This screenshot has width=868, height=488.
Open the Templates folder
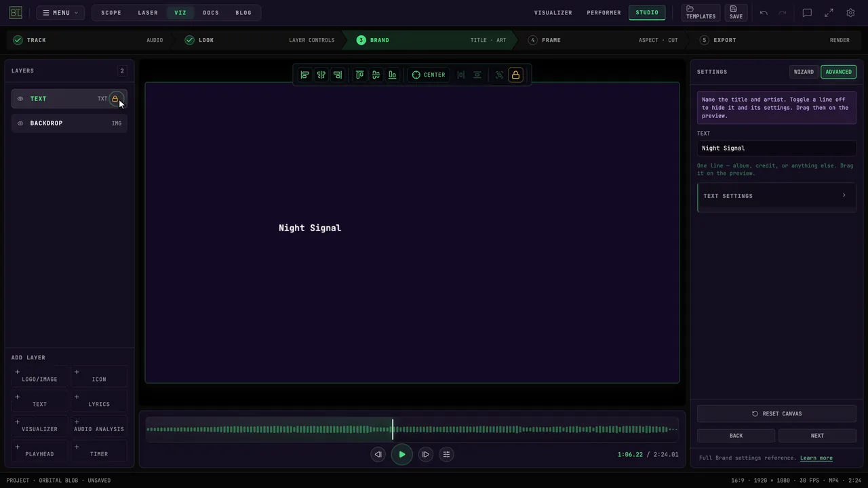pos(701,13)
